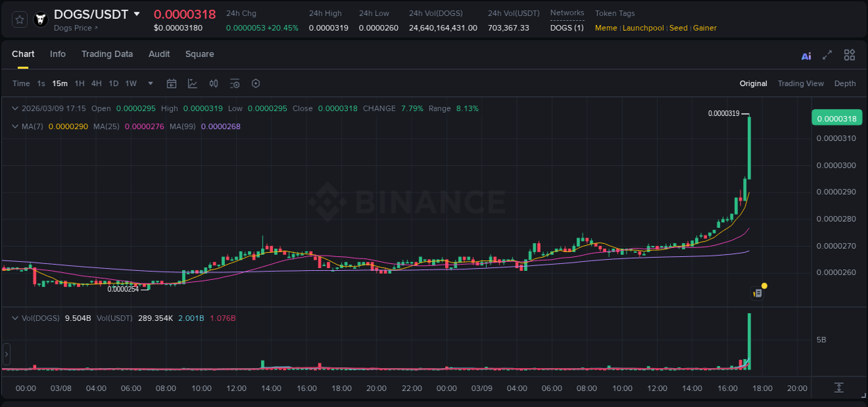868x407 pixels.
Task: Click the yellow latest price dot marker
Action: click(764, 285)
